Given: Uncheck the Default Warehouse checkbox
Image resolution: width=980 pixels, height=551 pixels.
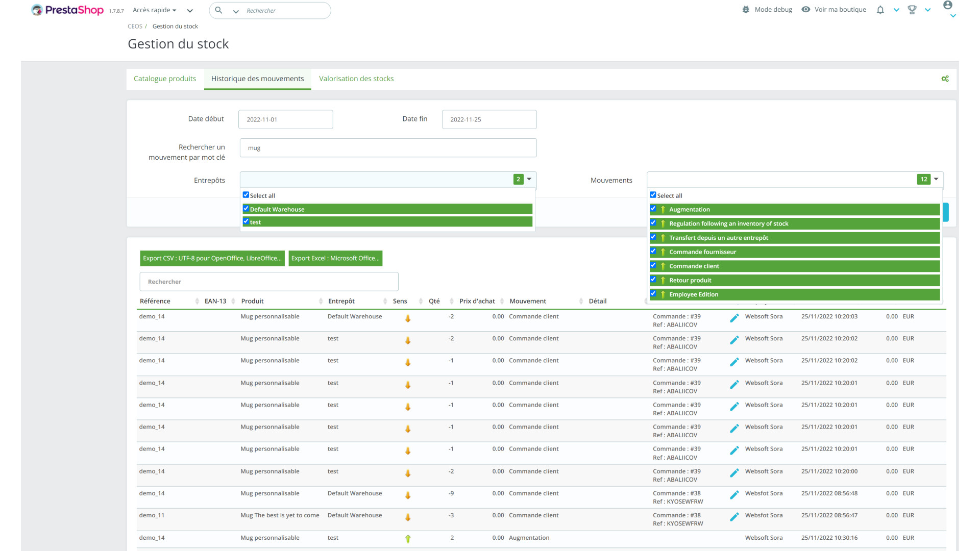Looking at the screenshot, I should tap(246, 209).
